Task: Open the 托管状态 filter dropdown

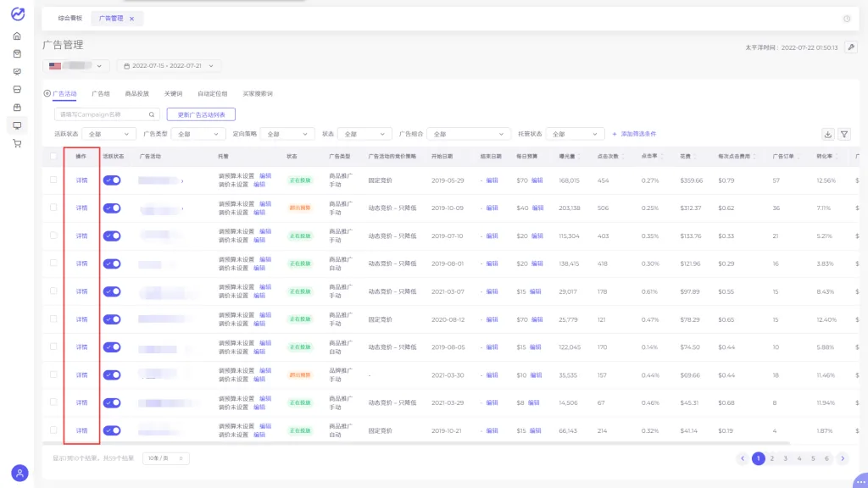Action: (575, 134)
